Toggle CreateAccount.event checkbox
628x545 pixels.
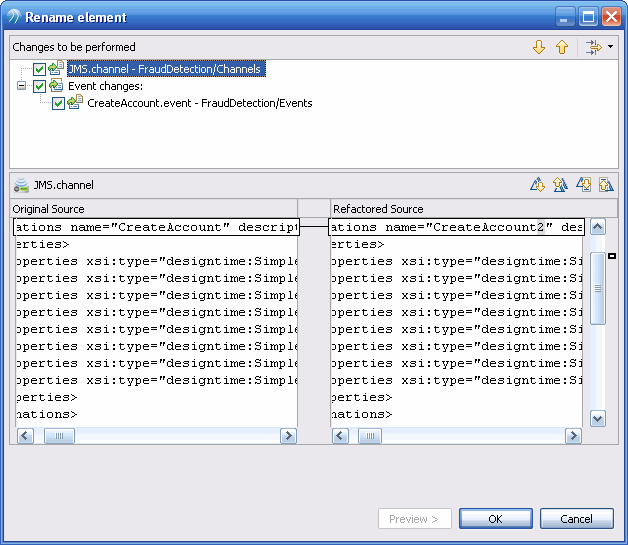click(58, 103)
